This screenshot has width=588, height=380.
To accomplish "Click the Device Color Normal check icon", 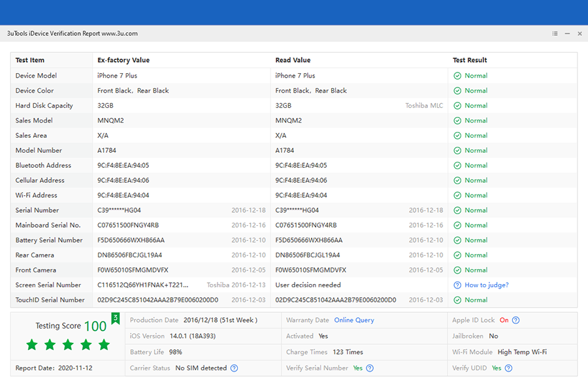I will click(x=457, y=91).
